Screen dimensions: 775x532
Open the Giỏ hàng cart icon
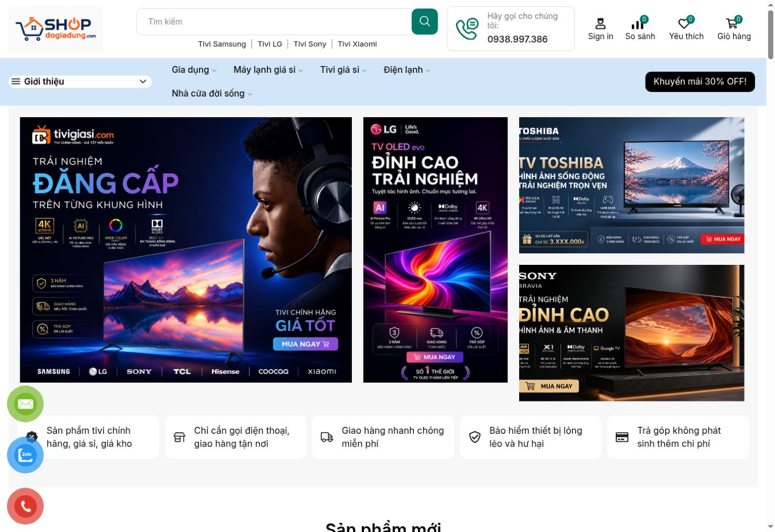(x=731, y=24)
